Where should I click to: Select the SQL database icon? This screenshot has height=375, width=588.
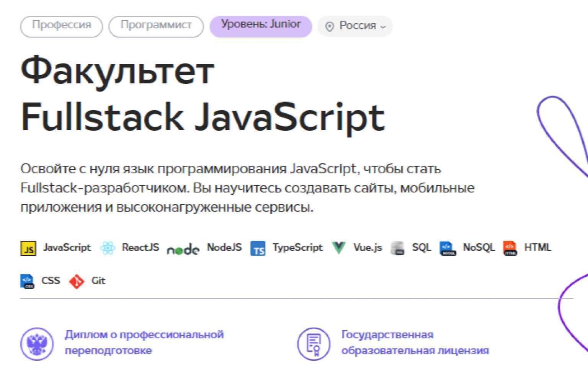click(x=398, y=248)
